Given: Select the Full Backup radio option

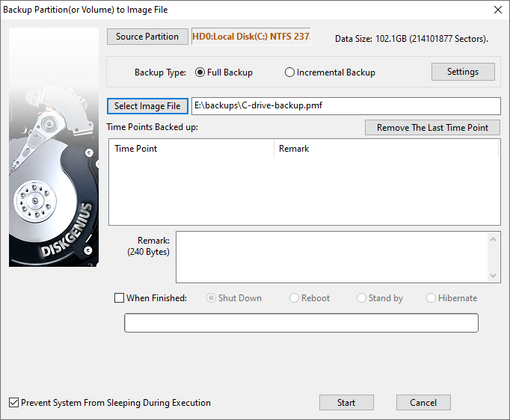Looking at the screenshot, I should point(200,72).
